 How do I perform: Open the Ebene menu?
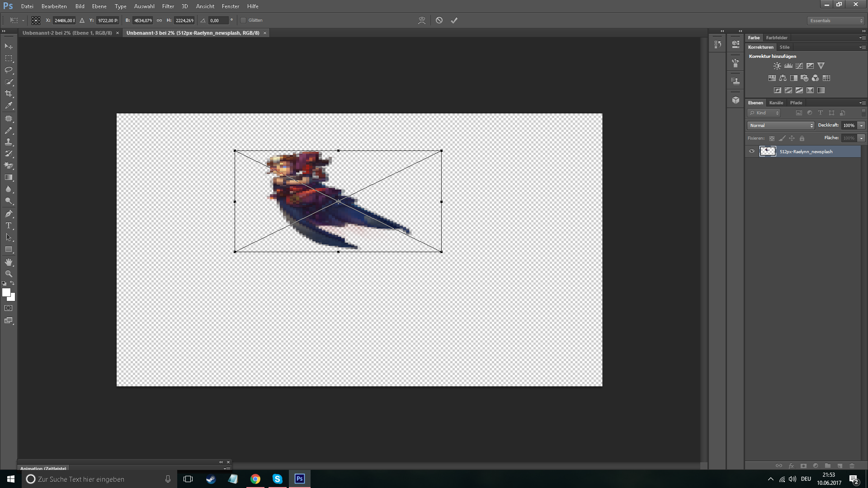[x=99, y=6]
